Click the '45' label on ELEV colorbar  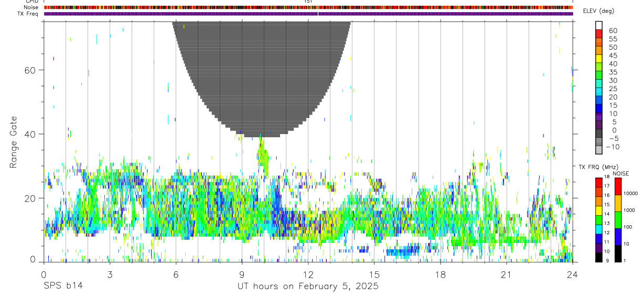[x=613, y=56]
